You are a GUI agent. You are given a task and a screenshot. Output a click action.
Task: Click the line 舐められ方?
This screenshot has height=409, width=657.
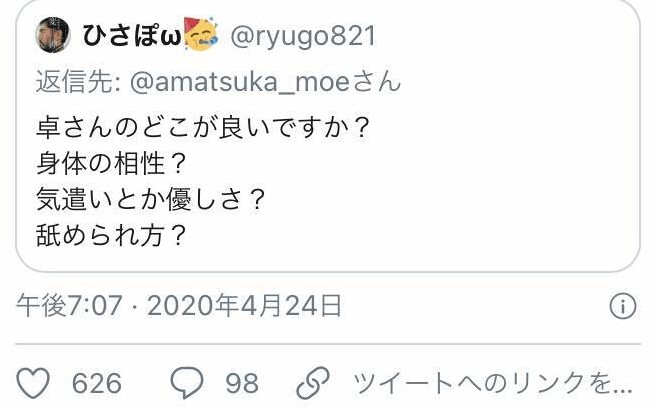click(x=111, y=236)
